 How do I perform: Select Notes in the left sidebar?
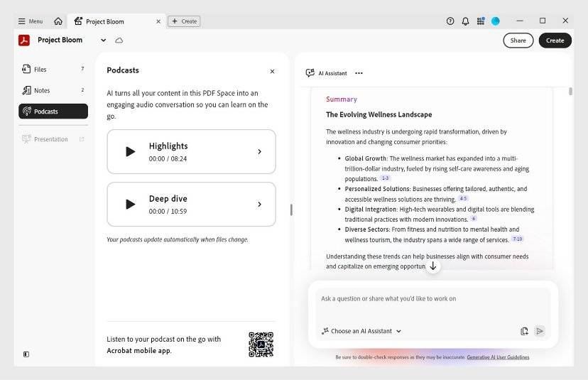point(42,90)
